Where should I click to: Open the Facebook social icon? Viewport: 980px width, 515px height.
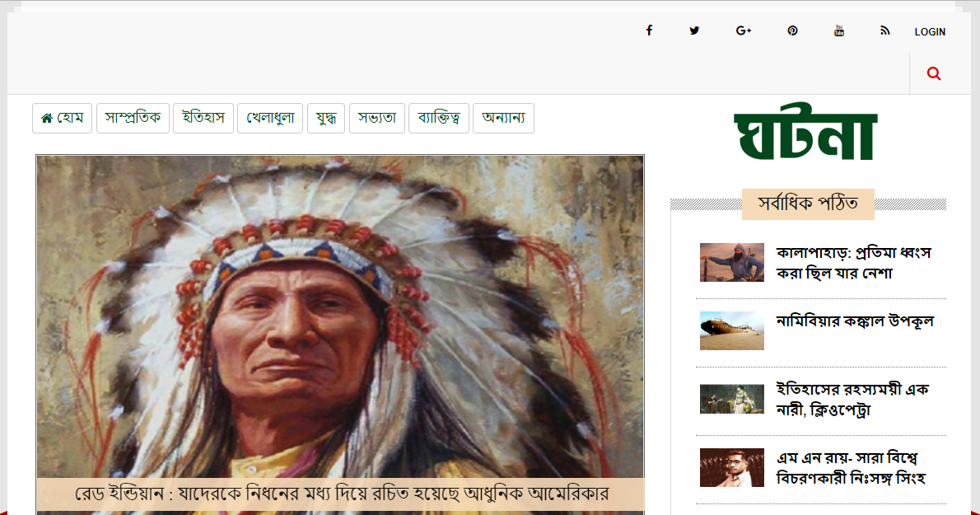tap(650, 30)
